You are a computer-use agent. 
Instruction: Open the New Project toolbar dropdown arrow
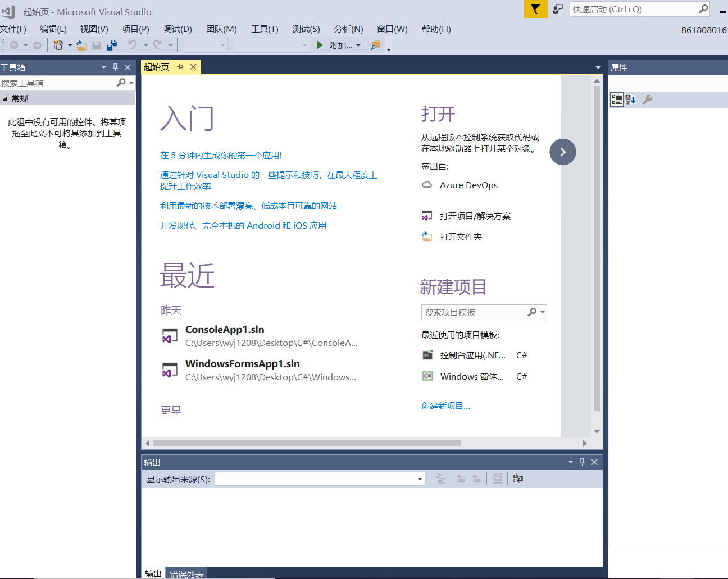70,45
